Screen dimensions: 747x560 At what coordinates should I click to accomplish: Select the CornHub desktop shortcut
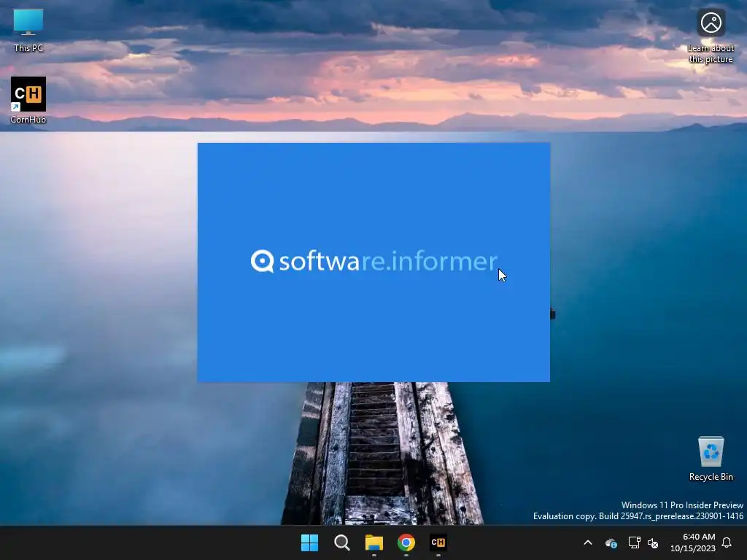tap(28, 100)
